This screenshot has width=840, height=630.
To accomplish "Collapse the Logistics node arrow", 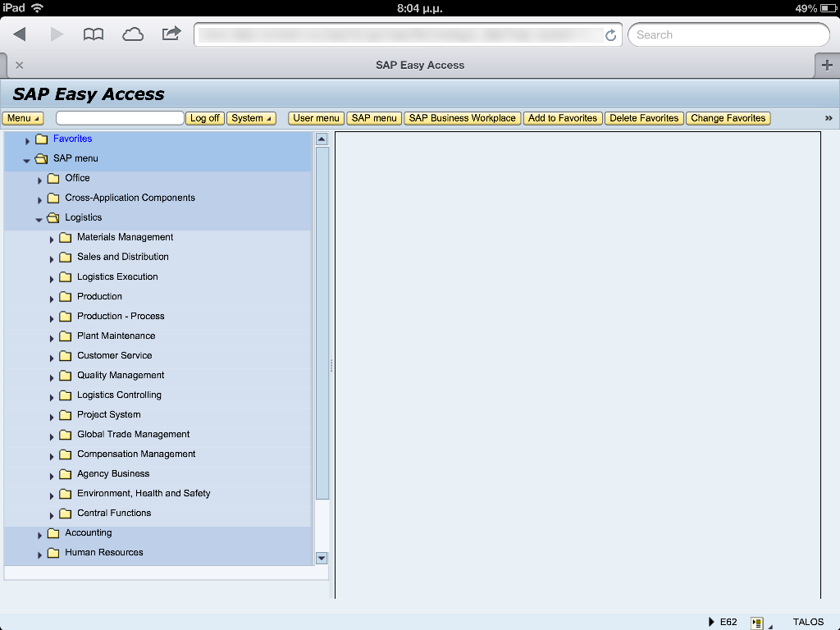I will pyautogui.click(x=39, y=220).
